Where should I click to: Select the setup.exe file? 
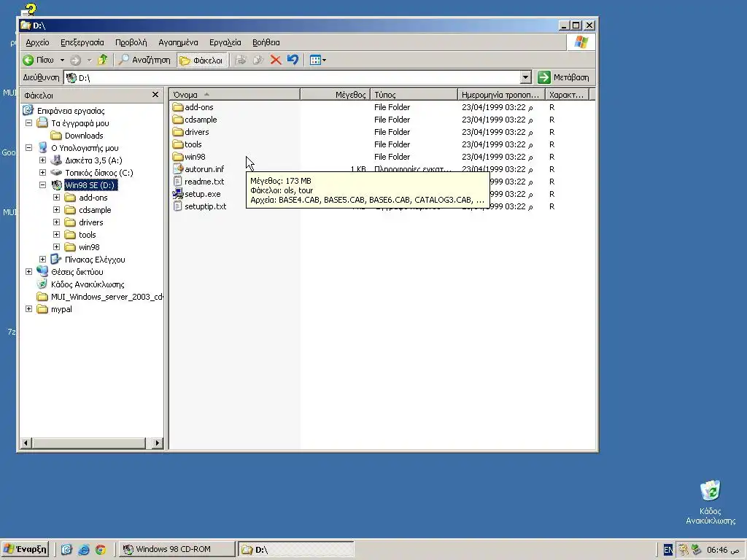tap(203, 194)
